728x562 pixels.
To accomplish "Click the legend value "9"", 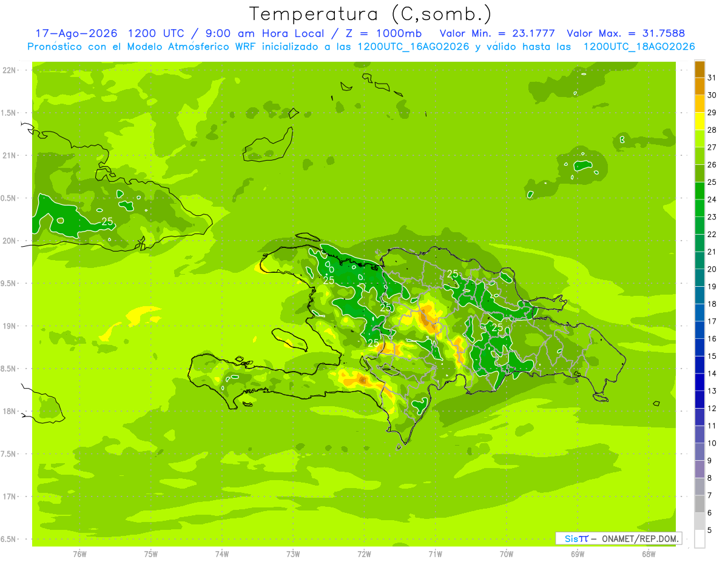I will [x=710, y=461].
